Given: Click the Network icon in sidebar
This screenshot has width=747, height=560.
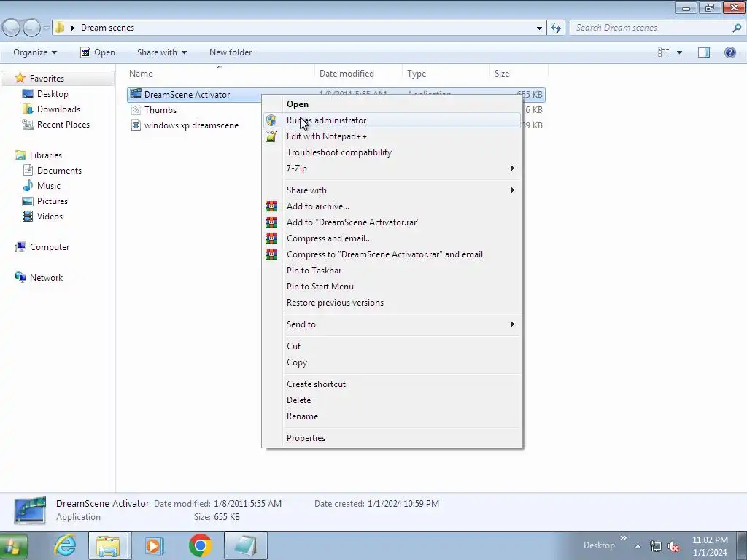Looking at the screenshot, I should tap(20, 277).
